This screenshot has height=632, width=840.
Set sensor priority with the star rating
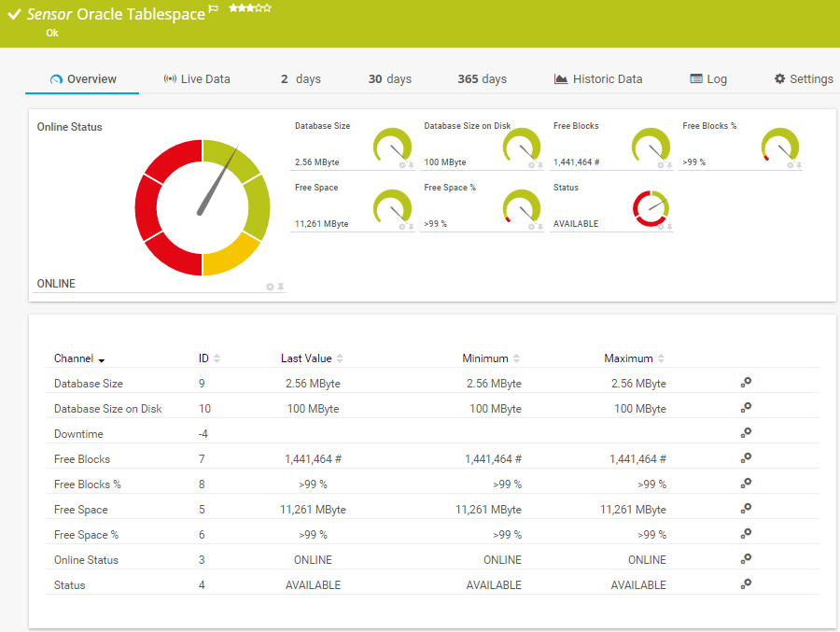point(249,8)
